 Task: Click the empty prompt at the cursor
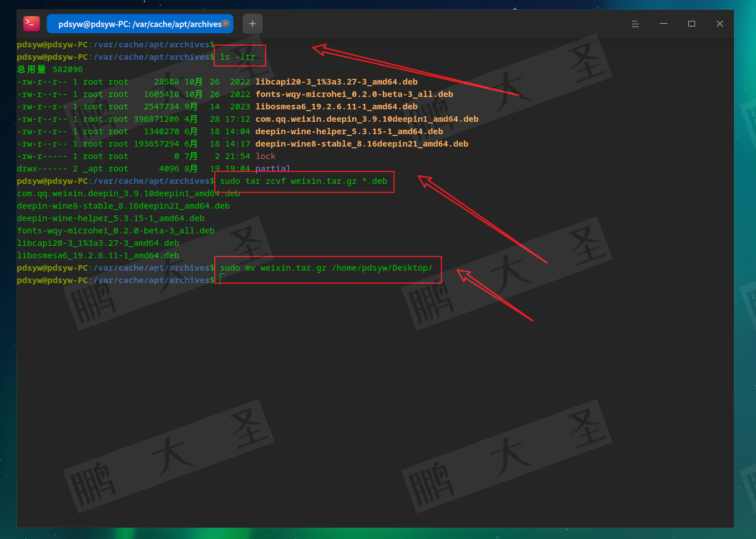click(x=222, y=280)
